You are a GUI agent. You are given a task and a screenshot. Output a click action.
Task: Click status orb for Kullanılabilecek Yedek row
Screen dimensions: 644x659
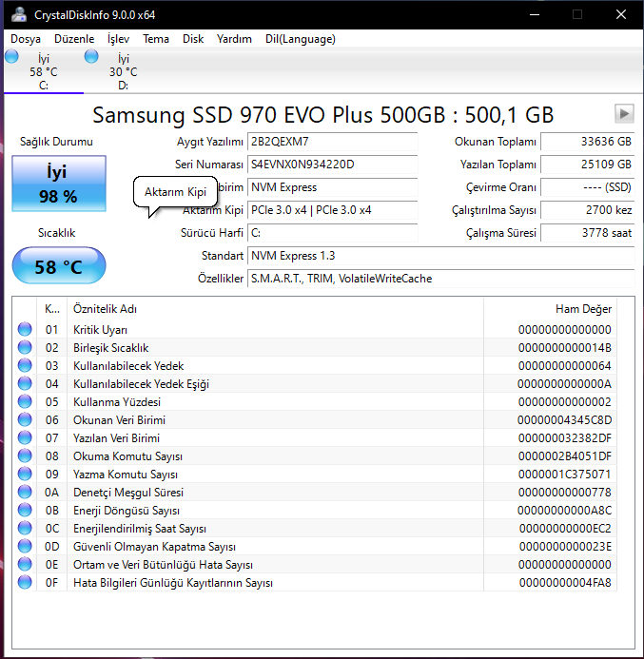tap(25, 365)
